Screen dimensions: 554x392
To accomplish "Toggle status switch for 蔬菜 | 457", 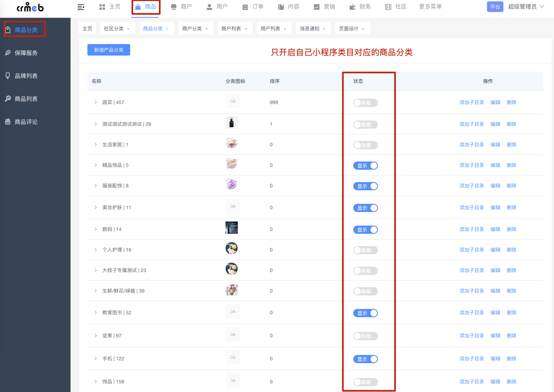I will tap(365, 103).
